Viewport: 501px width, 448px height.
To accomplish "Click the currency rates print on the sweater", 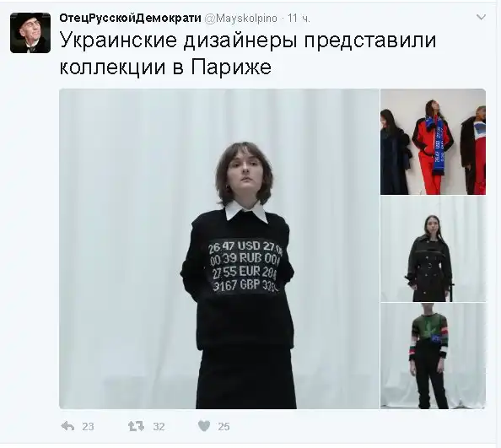I will [x=245, y=266].
